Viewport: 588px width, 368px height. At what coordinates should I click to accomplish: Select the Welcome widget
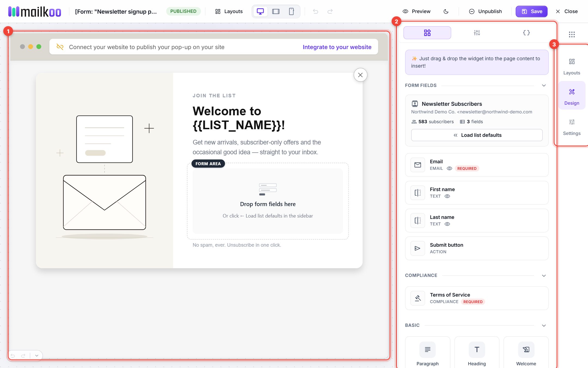[526, 353]
